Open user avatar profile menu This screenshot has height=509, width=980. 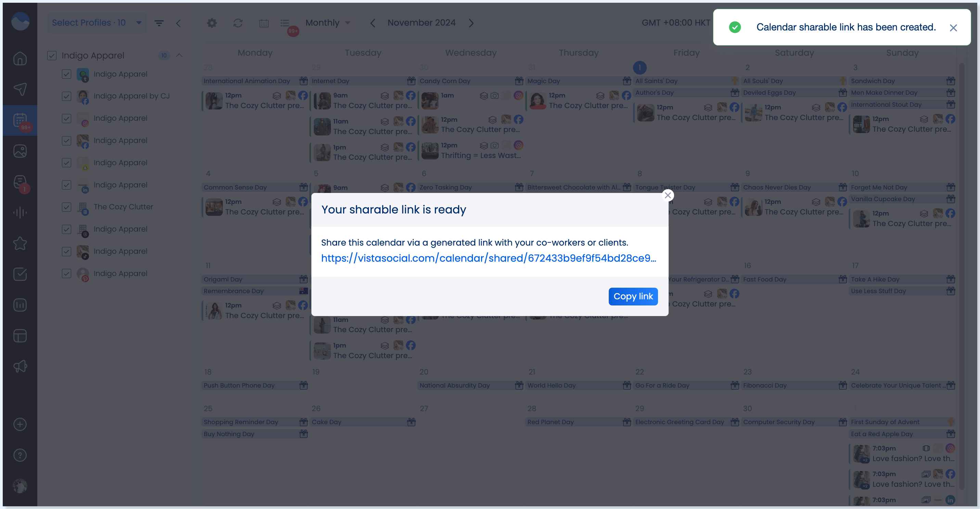[20, 486]
